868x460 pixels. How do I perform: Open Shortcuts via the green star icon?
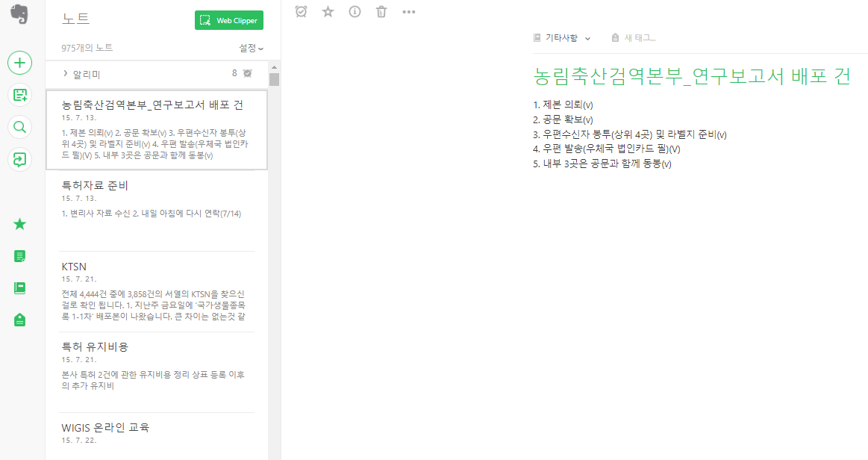pyautogui.click(x=19, y=223)
